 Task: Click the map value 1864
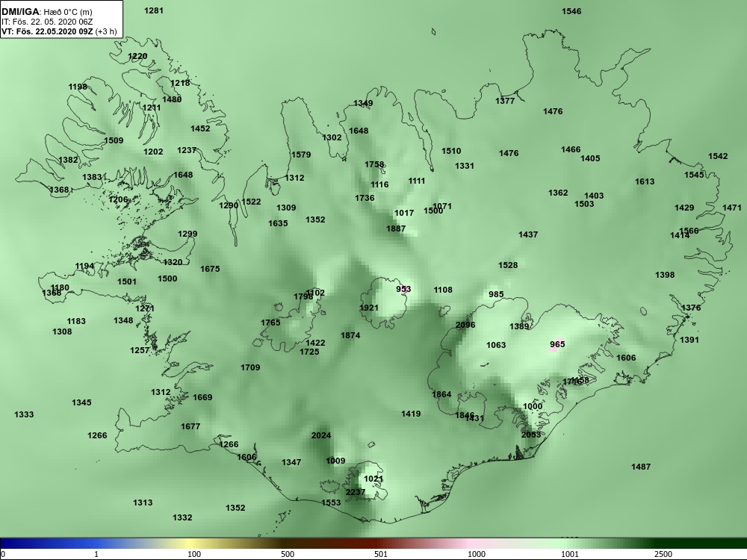coord(441,394)
